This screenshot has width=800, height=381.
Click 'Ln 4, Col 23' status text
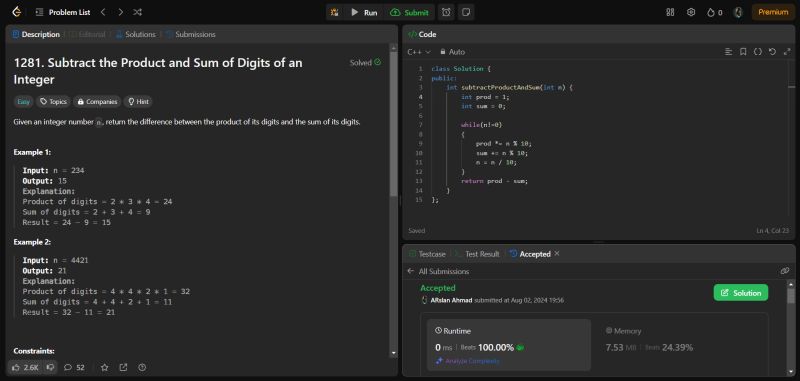772,231
